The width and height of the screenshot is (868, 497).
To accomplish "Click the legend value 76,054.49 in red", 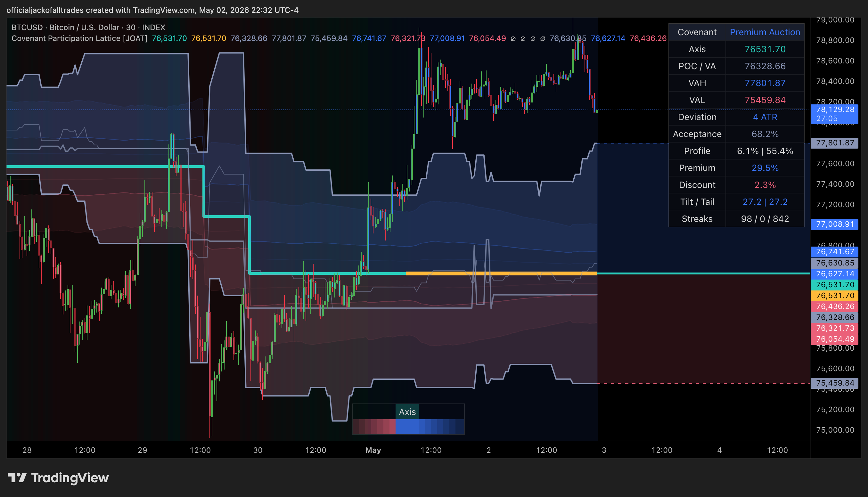I will pos(487,38).
